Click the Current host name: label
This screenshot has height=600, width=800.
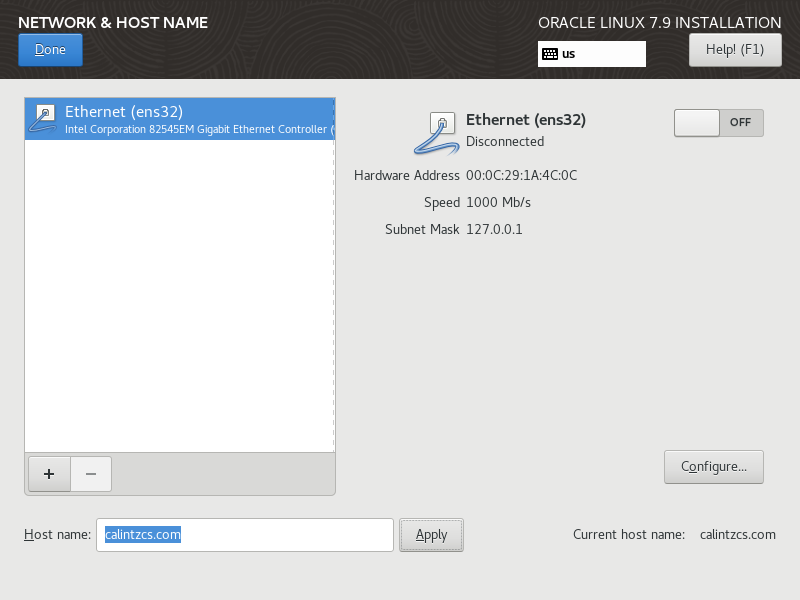[x=629, y=535]
